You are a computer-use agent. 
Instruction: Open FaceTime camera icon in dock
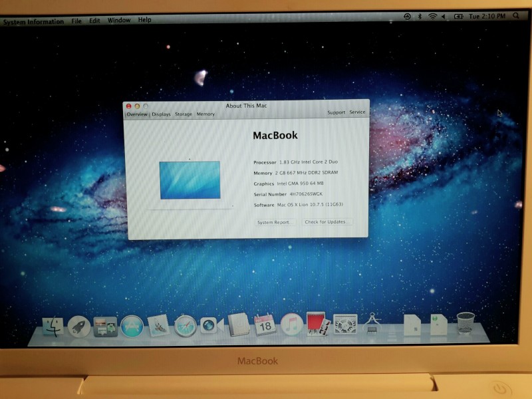pyautogui.click(x=211, y=325)
